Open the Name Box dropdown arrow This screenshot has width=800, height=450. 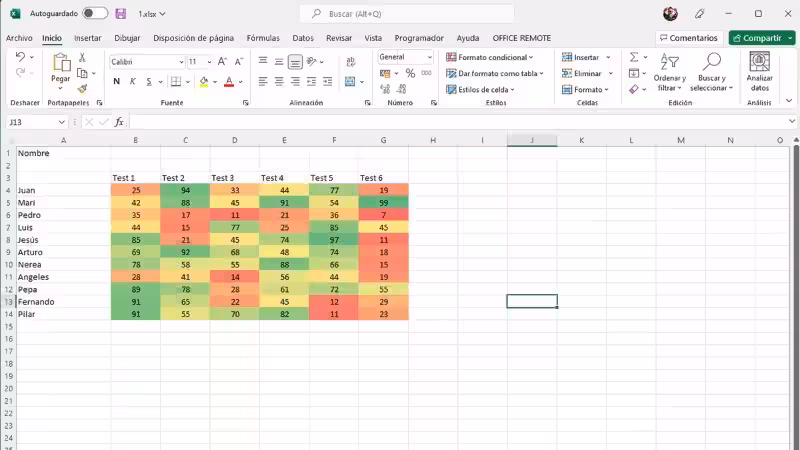pyautogui.click(x=61, y=122)
